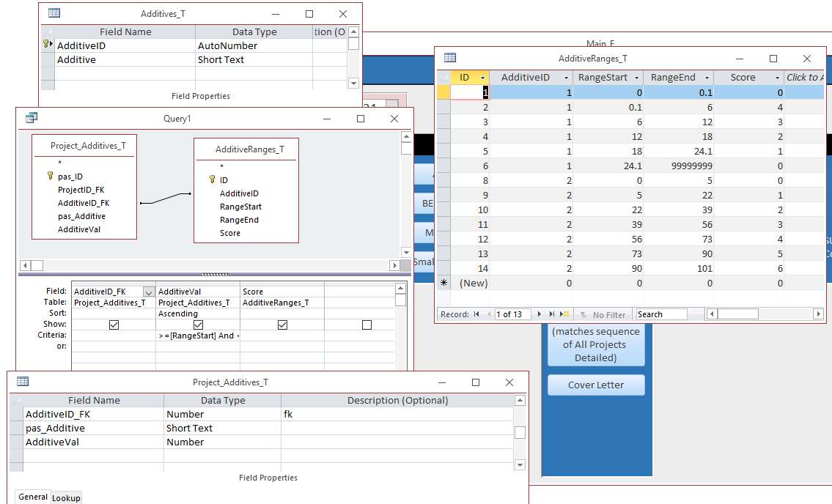Screen dimensions: 832x504
Task: Create new blank record in AdditiveRanges_T navigator
Action: 564,314
